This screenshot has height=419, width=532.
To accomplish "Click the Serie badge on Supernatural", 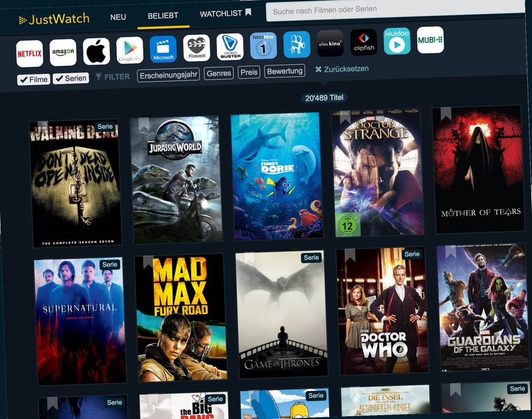I will (x=110, y=265).
